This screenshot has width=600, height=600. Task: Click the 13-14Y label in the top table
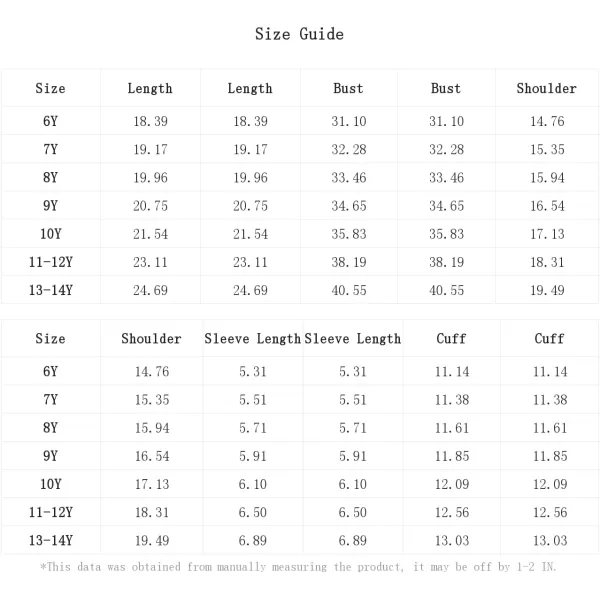(x=51, y=290)
